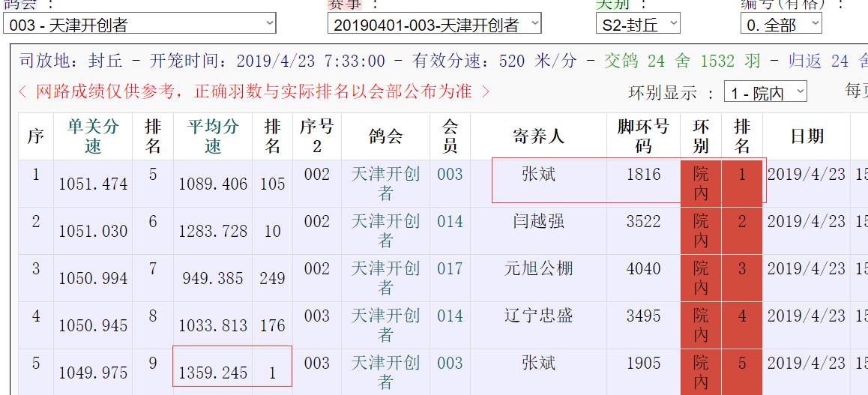Select ring number 3495
Image resolution: width=868 pixels, height=395 pixels.
pos(643,316)
